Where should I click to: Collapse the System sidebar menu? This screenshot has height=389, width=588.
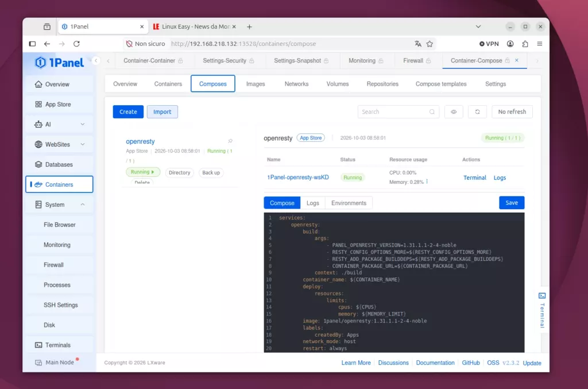point(60,205)
